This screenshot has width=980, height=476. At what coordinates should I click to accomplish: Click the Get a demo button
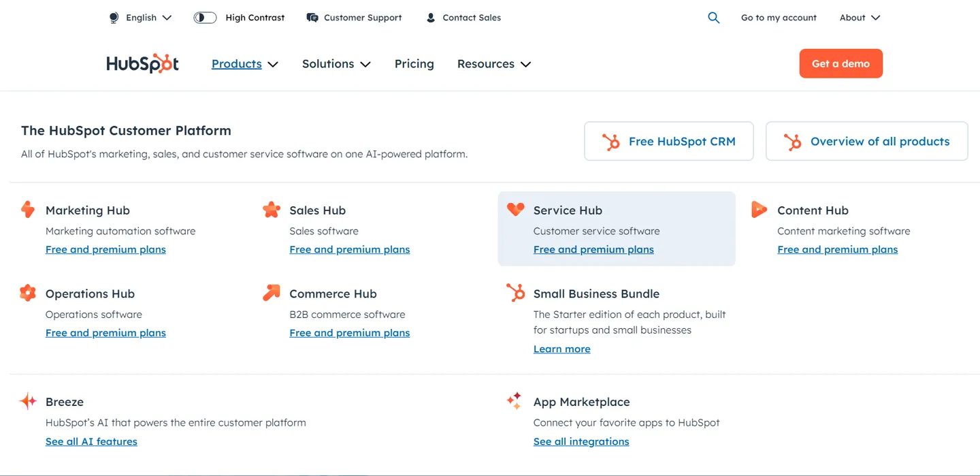click(841, 63)
